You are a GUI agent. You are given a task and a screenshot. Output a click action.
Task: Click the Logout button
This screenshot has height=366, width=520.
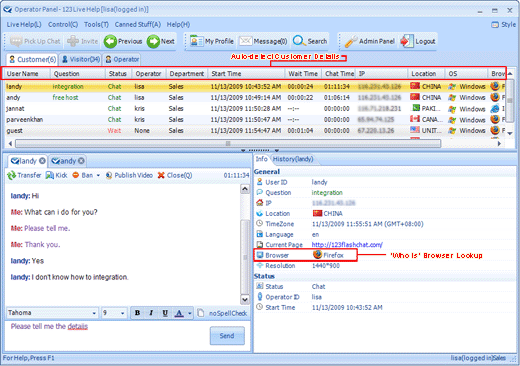(x=418, y=41)
